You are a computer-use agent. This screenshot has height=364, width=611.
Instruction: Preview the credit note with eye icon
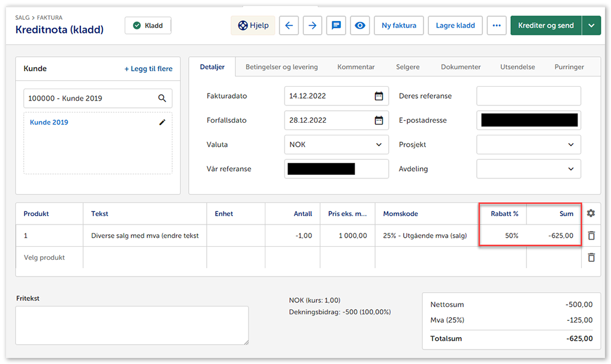click(359, 26)
